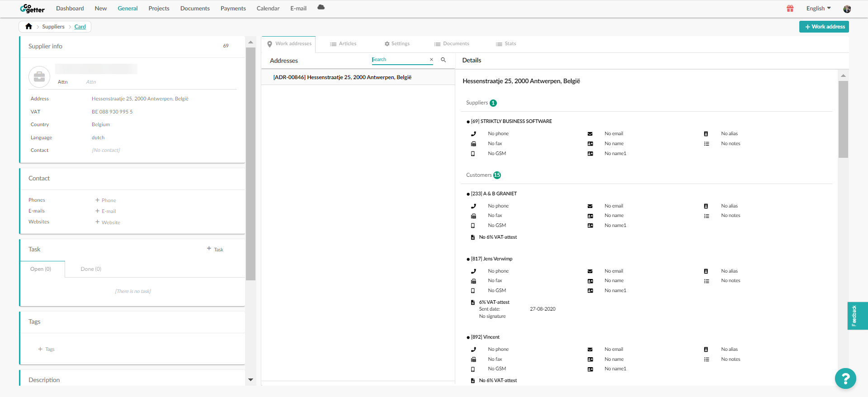Click alias icon for Jens Verwimp
Screen dimensions: 868x397
coord(706,271)
